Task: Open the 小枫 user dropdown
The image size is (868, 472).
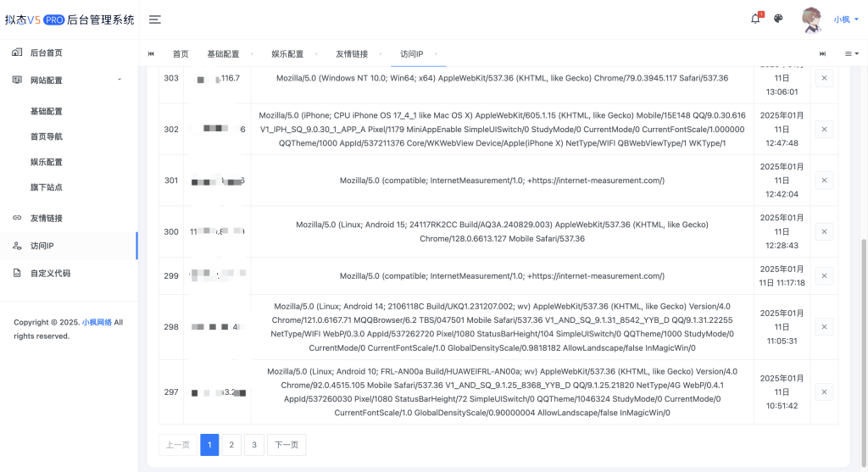Action: point(846,19)
